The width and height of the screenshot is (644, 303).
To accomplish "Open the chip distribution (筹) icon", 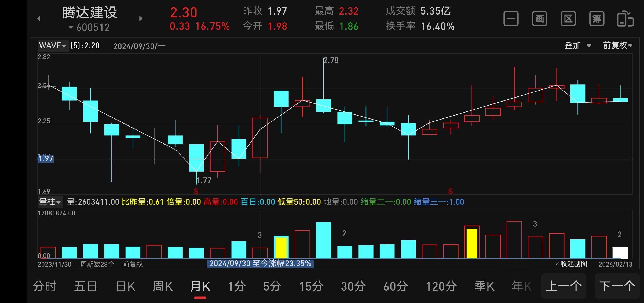I will coord(597,19).
